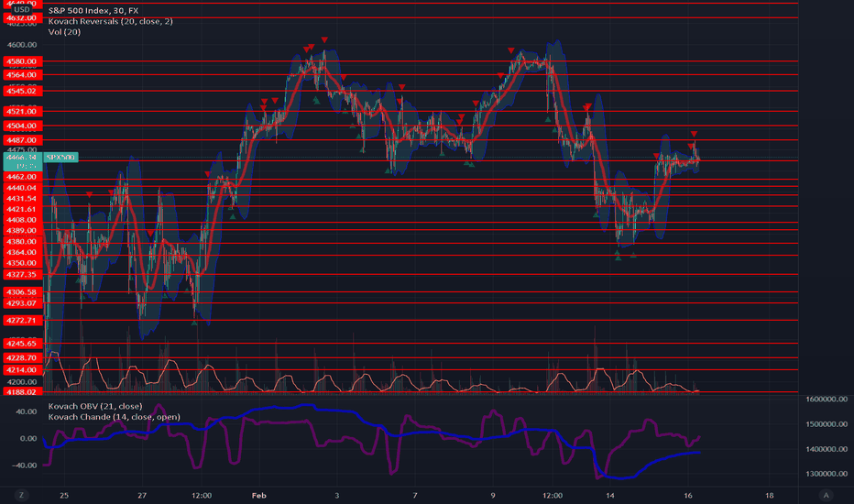854x504 pixels.
Task: Select the 4214.00 price level label
Action: tap(22, 370)
